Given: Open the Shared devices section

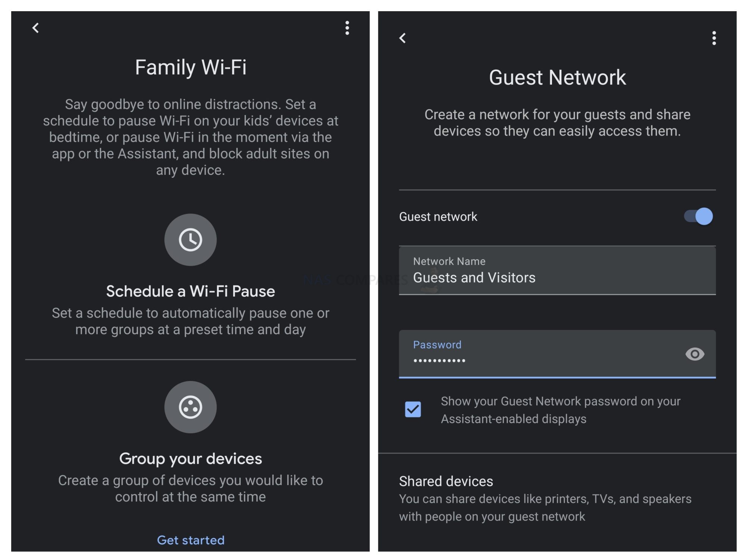Looking at the screenshot, I should (446, 481).
